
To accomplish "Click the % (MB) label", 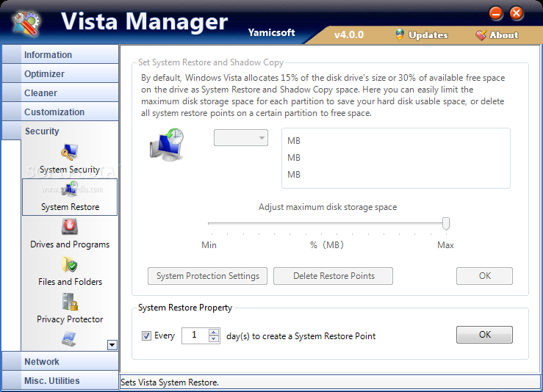I will [x=326, y=245].
